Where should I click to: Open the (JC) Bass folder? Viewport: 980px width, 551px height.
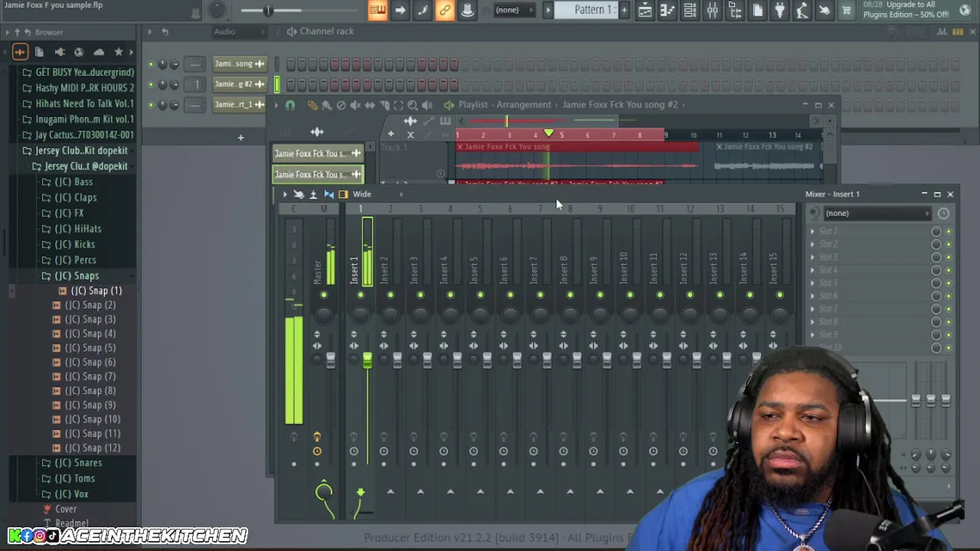73,182
